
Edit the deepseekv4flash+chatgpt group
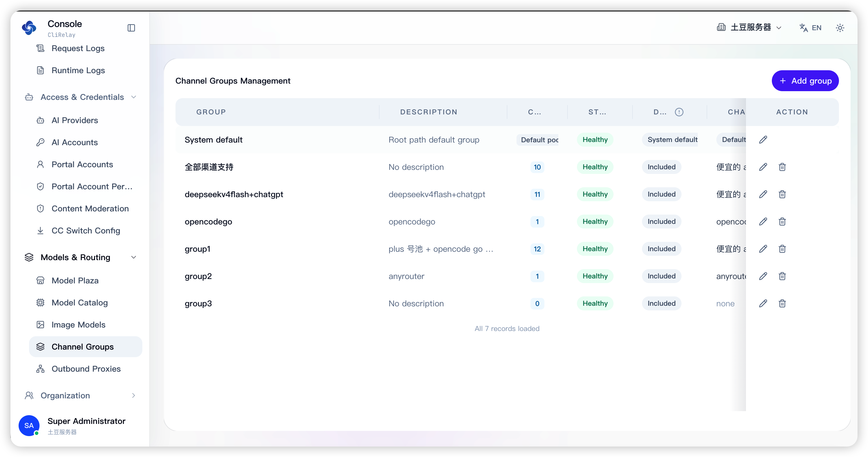[763, 194]
